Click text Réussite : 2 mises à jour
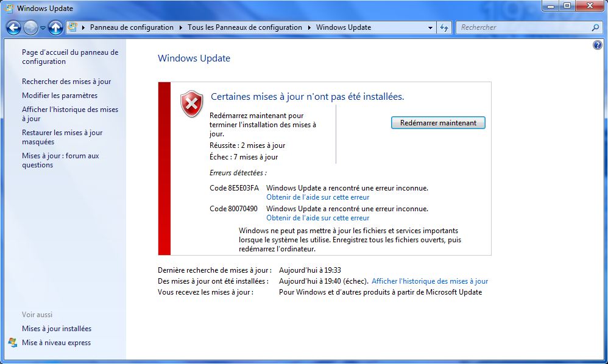Viewport: 608px width, 364px height. point(247,145)
